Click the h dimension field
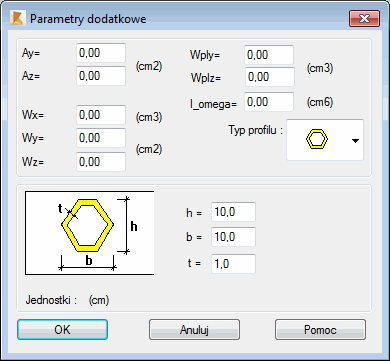This screenshot has height=361, width=390. pyautogui.click(x=233, y=212)
